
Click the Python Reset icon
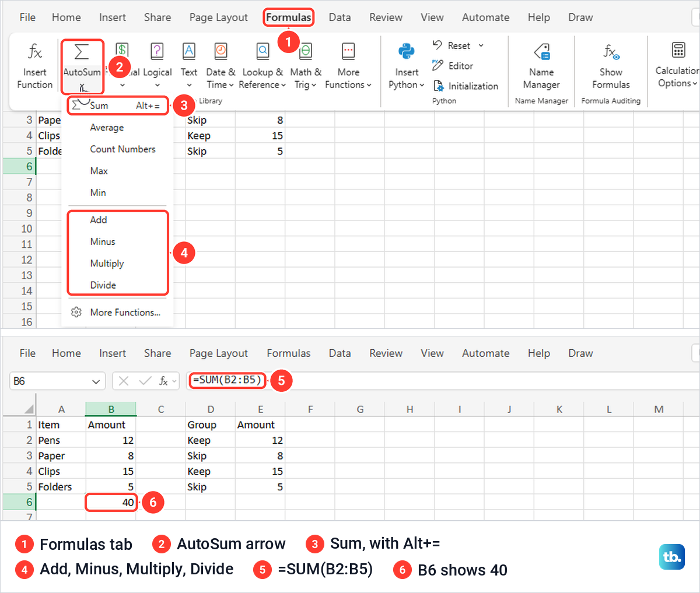[x=437, y=45]
